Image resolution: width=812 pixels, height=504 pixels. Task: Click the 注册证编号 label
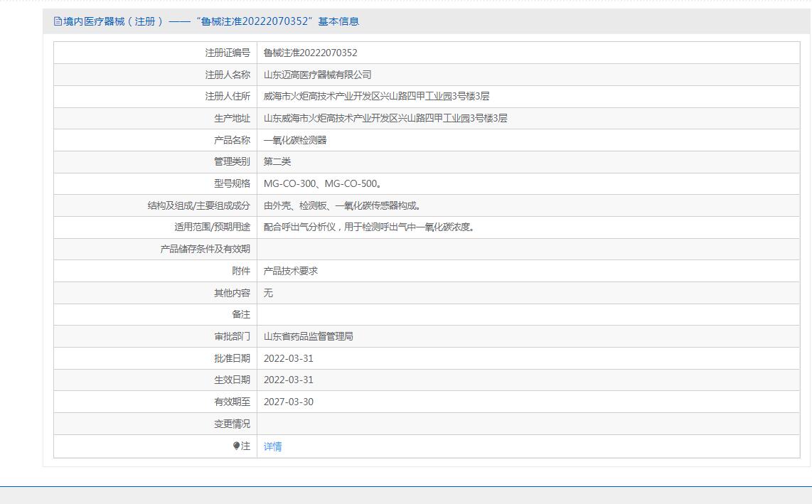coord(228,53)
